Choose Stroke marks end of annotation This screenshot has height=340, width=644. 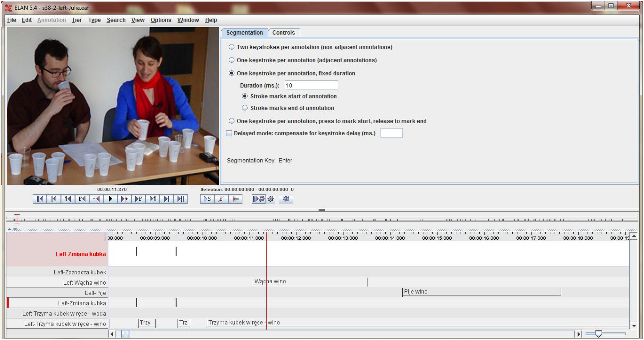(x=245, y=108)
